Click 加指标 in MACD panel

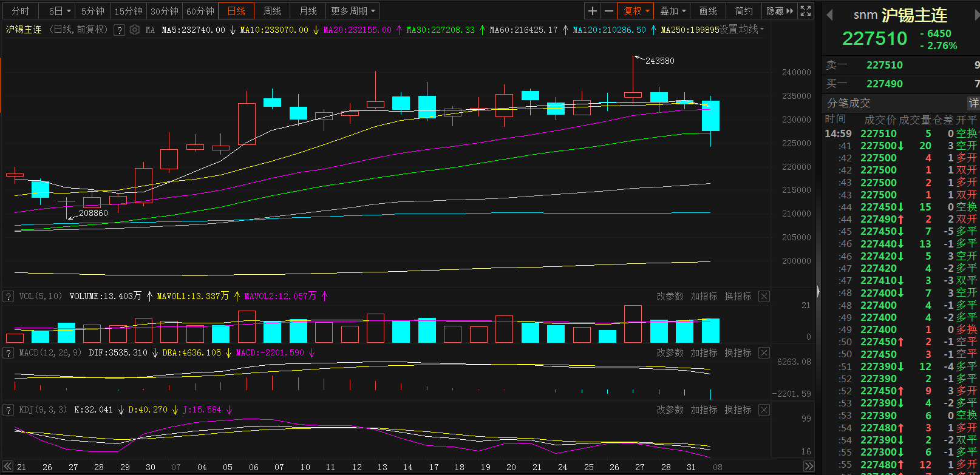pyautogui.click(x=704, y=353)
